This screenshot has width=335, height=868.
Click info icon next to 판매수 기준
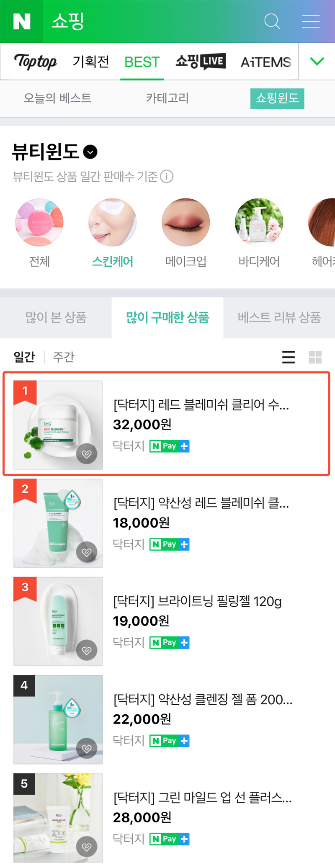coord(167,176)
